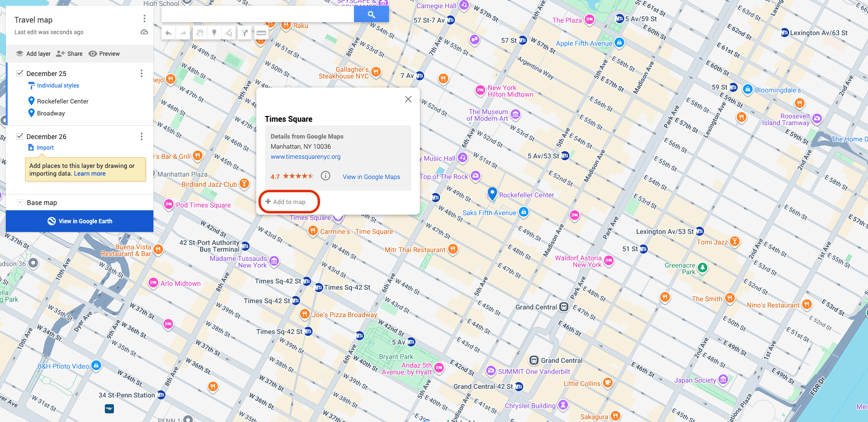Click the Grand Central station marker
The width and height of the screenshot is (868, 422).
(564, 307)
